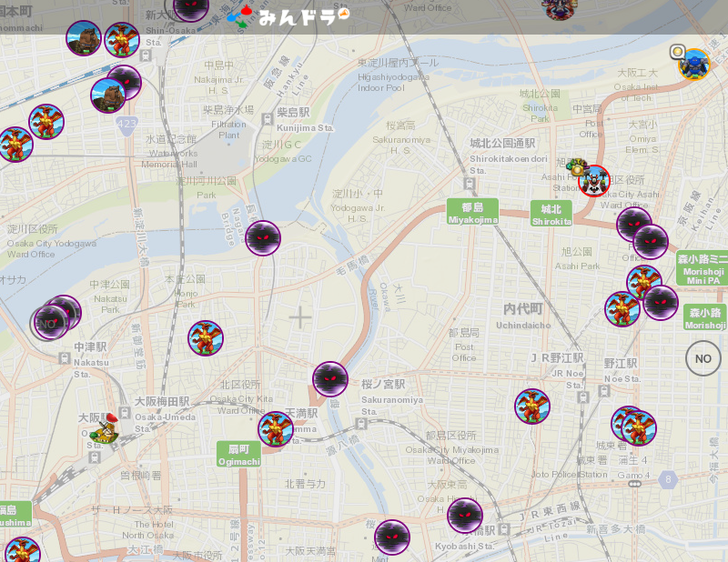Select the route 8 hexagon shield
Viewport: 728px width, 562px height.
(668, 479)
